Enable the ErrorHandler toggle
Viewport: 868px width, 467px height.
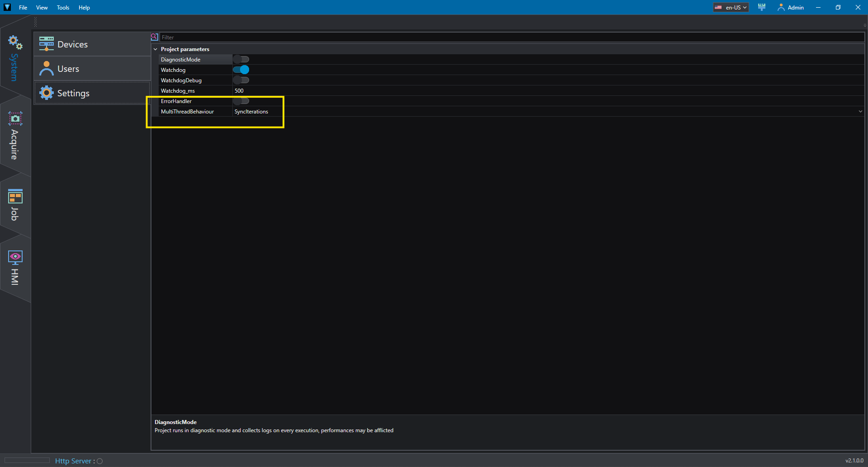[x=241, y=101]
